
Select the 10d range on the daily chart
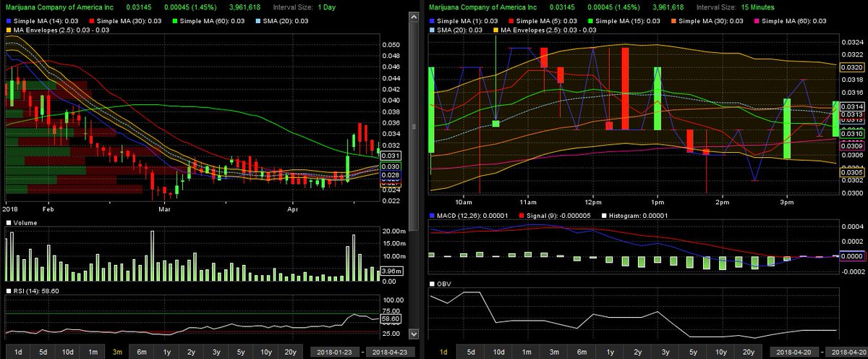[68, 352]
